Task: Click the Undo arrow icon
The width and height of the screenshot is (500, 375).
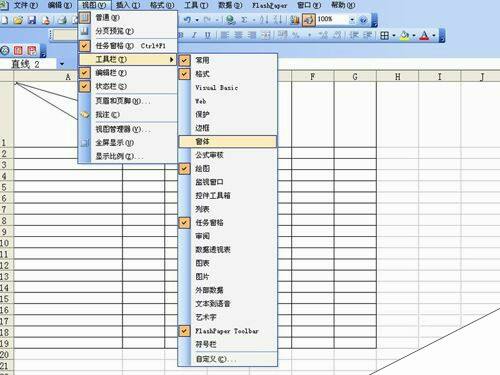Action: (187, 20)
